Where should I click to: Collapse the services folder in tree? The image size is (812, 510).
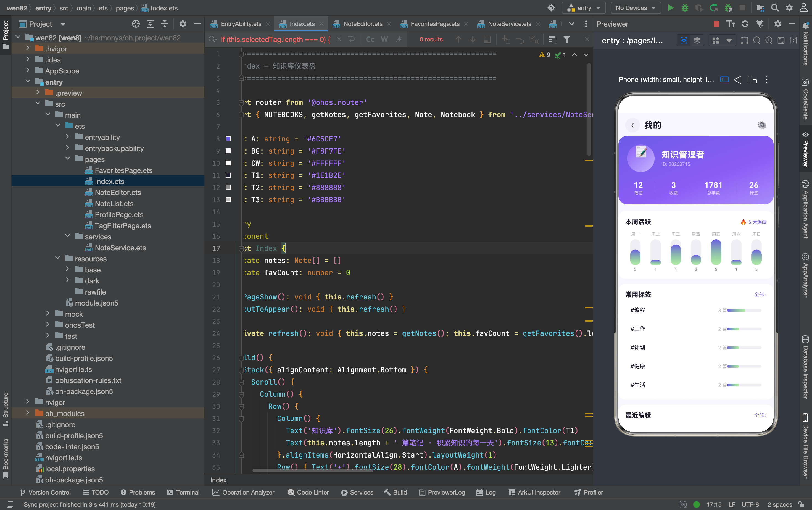click(67, 236)
